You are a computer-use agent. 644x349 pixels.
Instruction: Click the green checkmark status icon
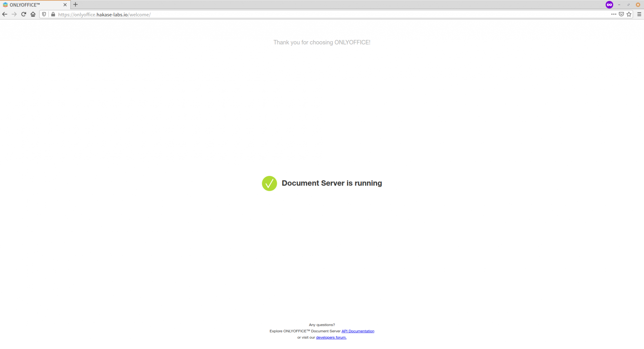pos(269,183)
